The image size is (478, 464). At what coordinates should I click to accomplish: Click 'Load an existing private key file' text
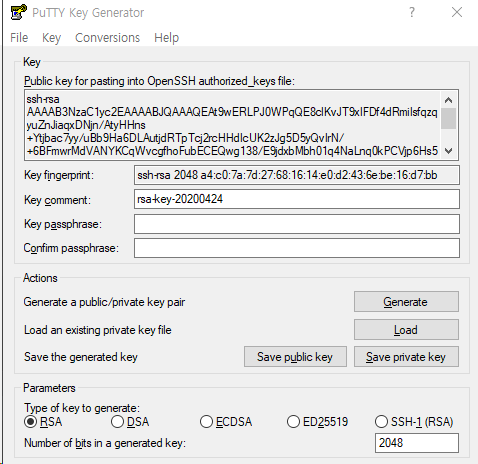[98, 330]
